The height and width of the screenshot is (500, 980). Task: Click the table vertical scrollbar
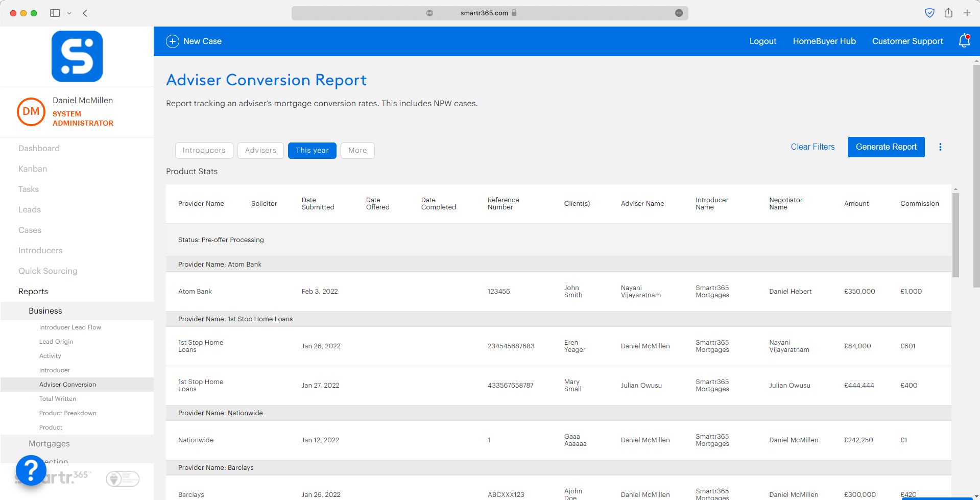[x=955, y=235]
